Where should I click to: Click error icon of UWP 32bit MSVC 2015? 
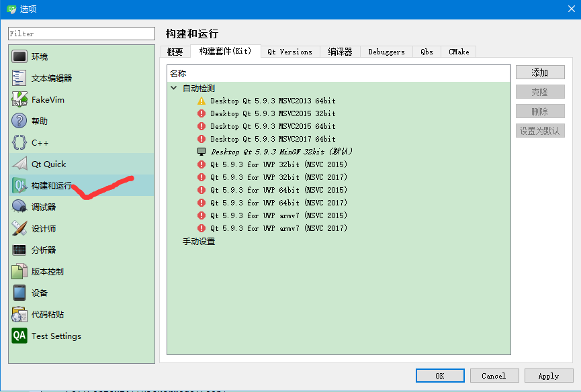click(x=202, y=164)
